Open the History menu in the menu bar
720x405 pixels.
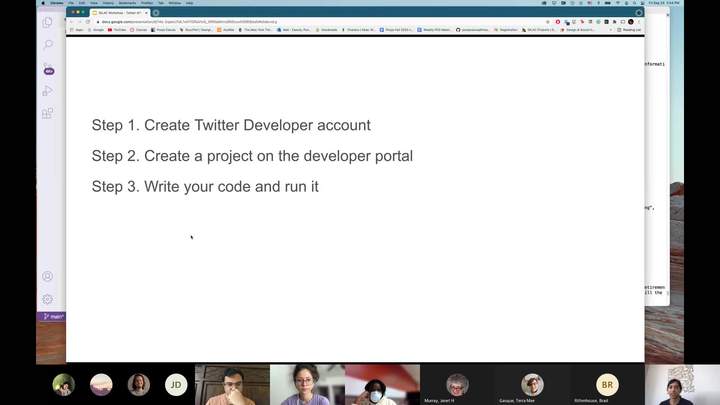(108, 3)
